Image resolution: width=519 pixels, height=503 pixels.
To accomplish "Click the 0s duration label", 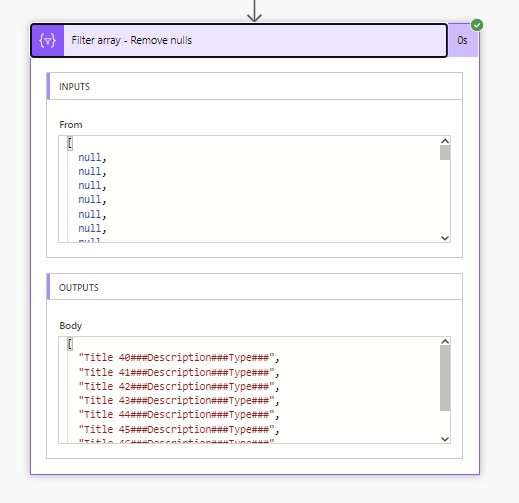I will pos(462,41).
